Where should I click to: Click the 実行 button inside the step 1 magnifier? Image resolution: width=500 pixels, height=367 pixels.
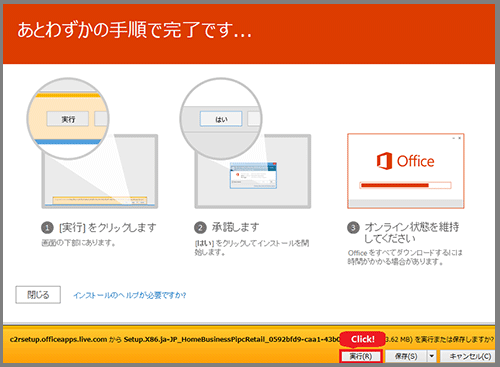coord(68,119)
